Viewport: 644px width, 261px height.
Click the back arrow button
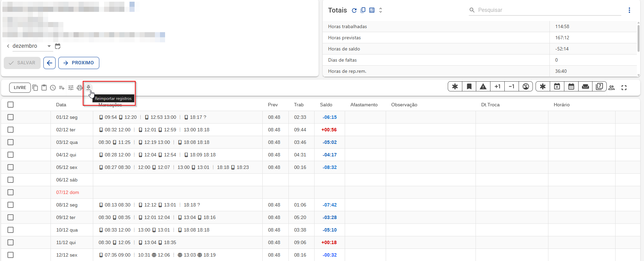tap(49, 63)
